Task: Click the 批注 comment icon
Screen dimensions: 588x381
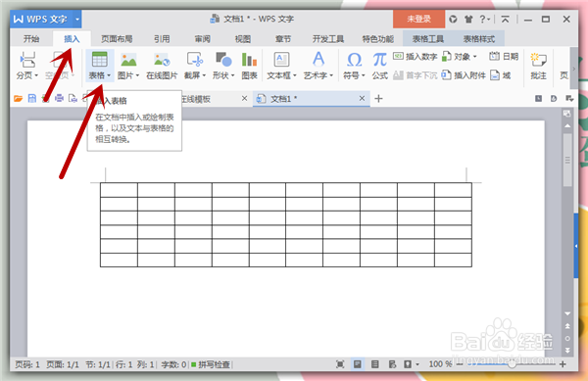Action: point(538,60)
